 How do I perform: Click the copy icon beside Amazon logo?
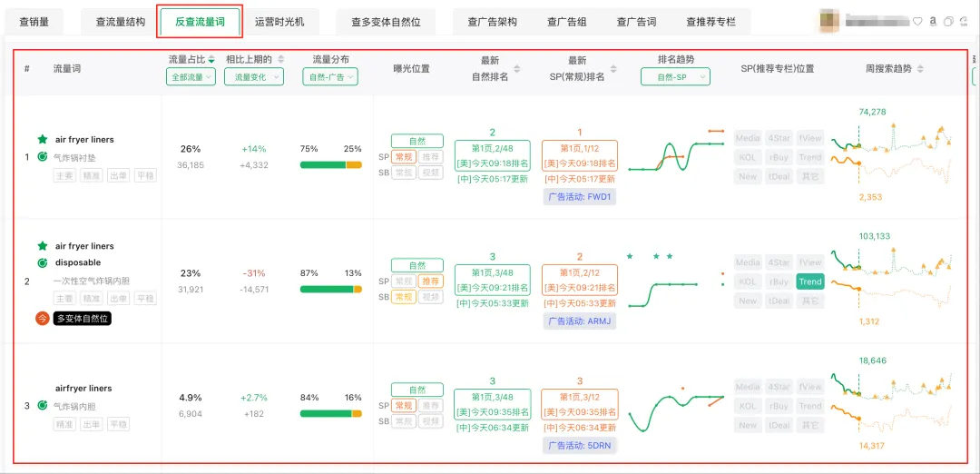pyautogui.click(x=948, y=21)
